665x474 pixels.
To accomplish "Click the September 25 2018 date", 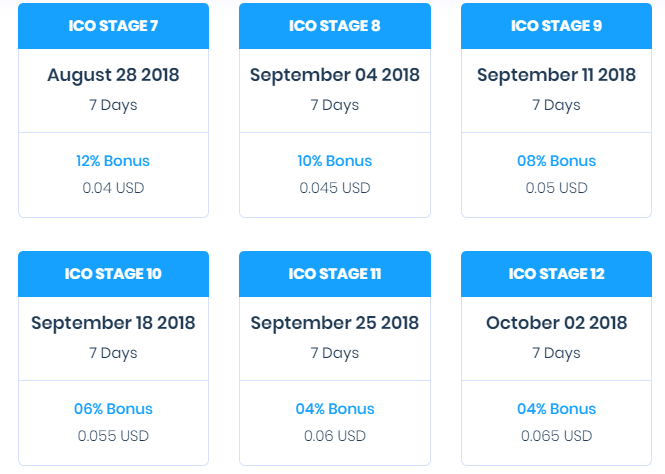I will point(335,323).
